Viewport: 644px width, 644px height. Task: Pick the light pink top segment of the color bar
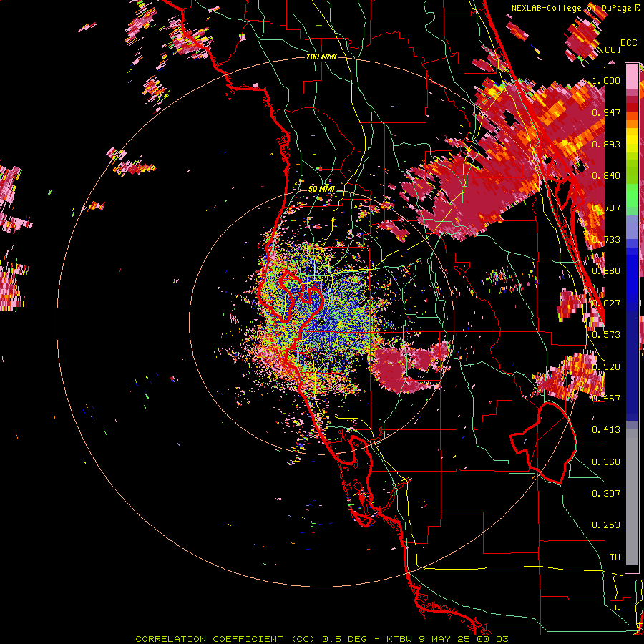(x=632, y=76)
